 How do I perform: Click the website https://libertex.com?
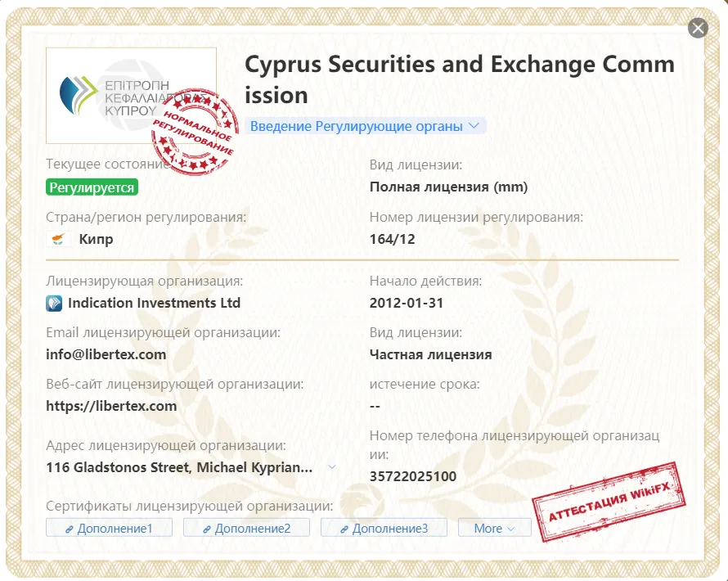[x=111, y=406]
